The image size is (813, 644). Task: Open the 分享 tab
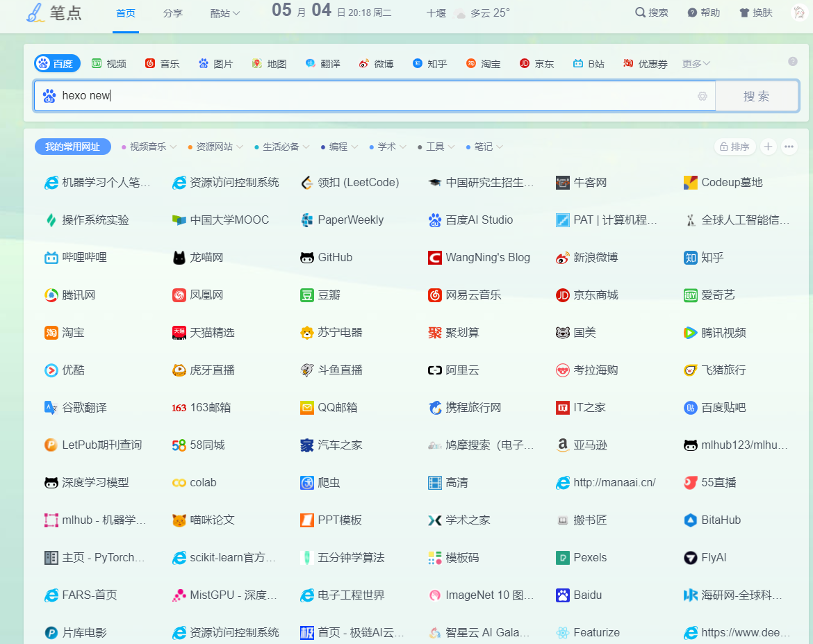tap(172, 13)
